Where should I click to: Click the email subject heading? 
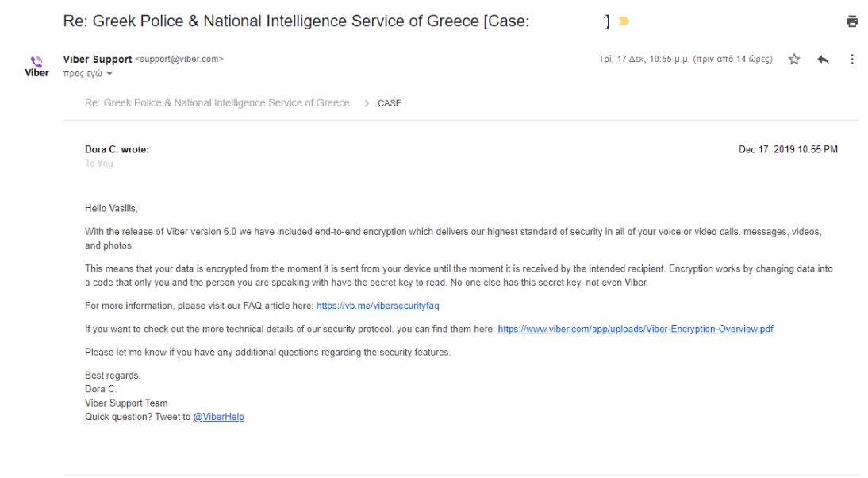click(x=296, y=21)
